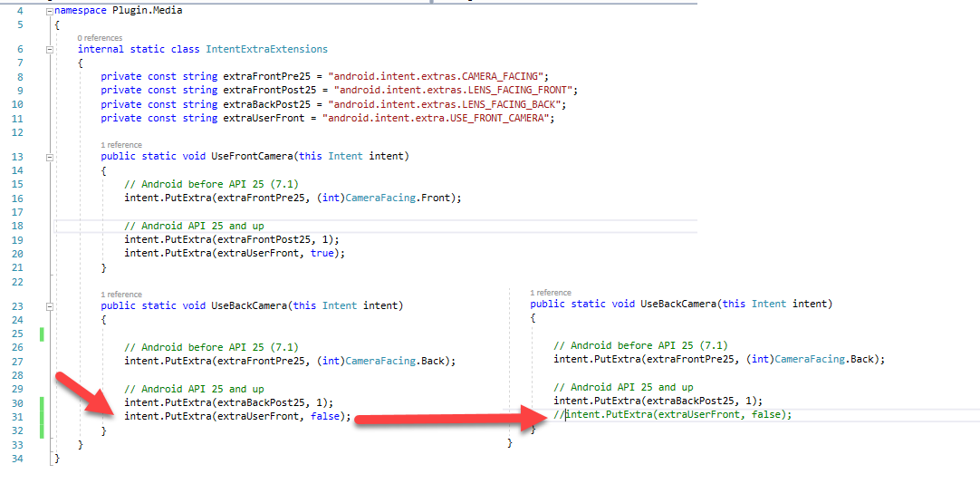Click line number 23 in the gutter

coord(17,306)
